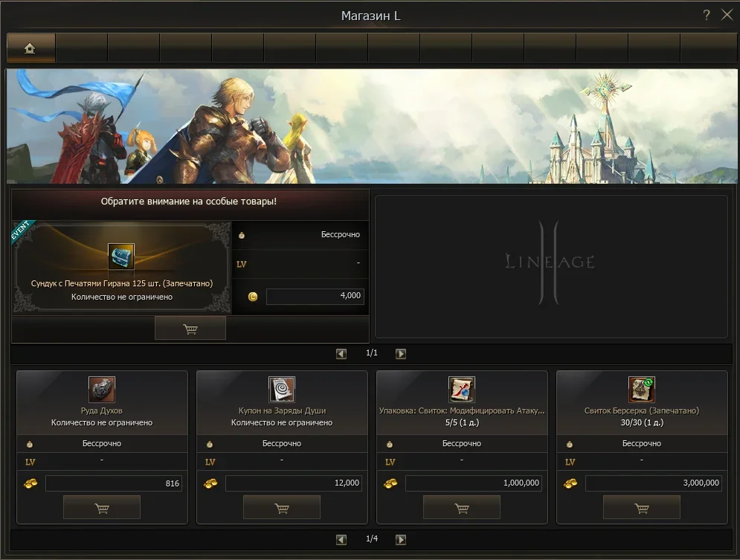Screen dimensions: 740x560
Task: Buy Купон на Заряды Души via cart
Action: (282, 508)
